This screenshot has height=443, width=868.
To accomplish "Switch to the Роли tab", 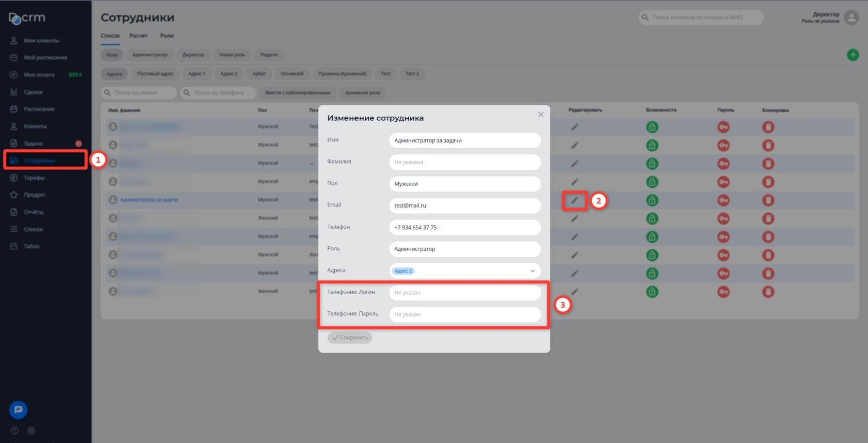I will 167,36.
